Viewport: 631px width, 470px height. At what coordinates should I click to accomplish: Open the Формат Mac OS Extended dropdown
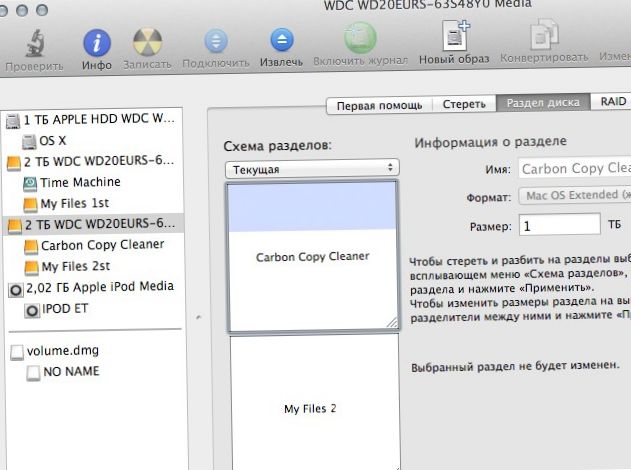[x=575, y=196]
